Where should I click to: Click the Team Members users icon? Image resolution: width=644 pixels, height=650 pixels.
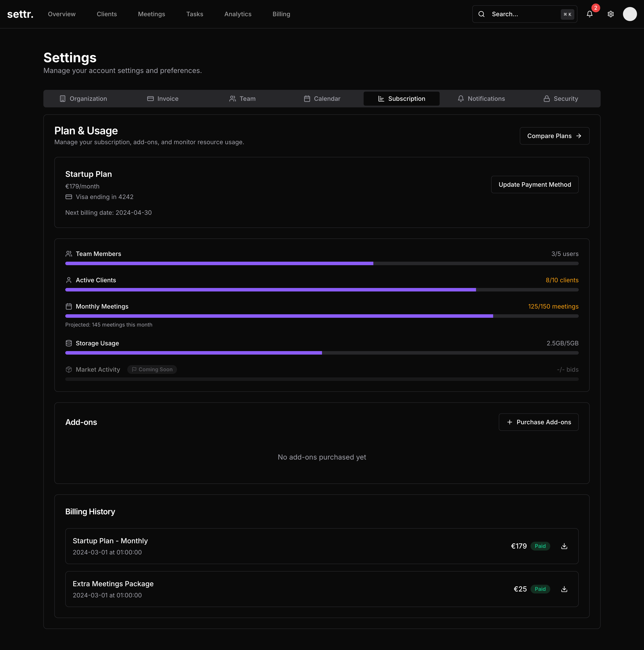(69, 254)
